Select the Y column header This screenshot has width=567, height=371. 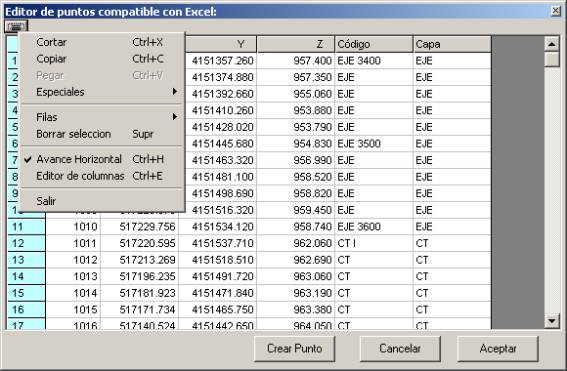(x=221, y=44)
